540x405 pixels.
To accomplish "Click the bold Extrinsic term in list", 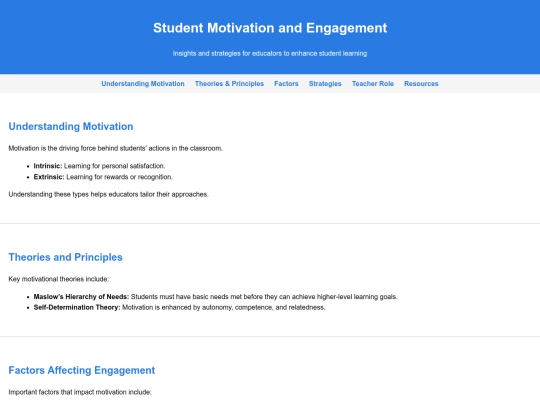I will click(49, 177).
